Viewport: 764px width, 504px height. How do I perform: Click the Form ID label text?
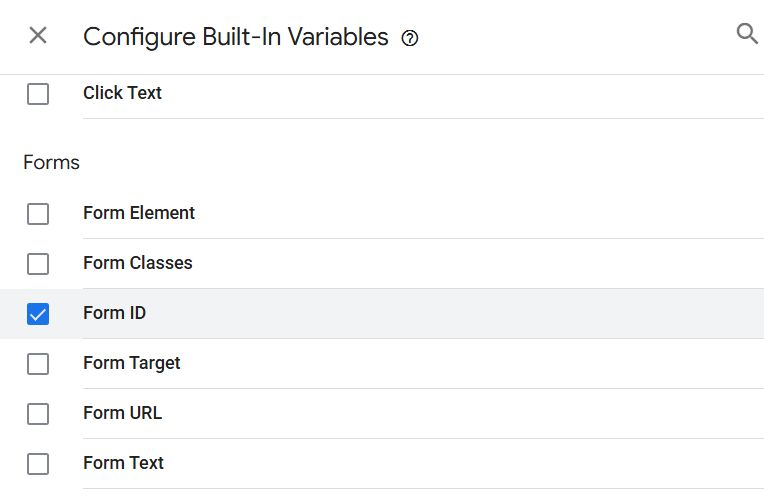pyautogui.click(x=114, y=313)
